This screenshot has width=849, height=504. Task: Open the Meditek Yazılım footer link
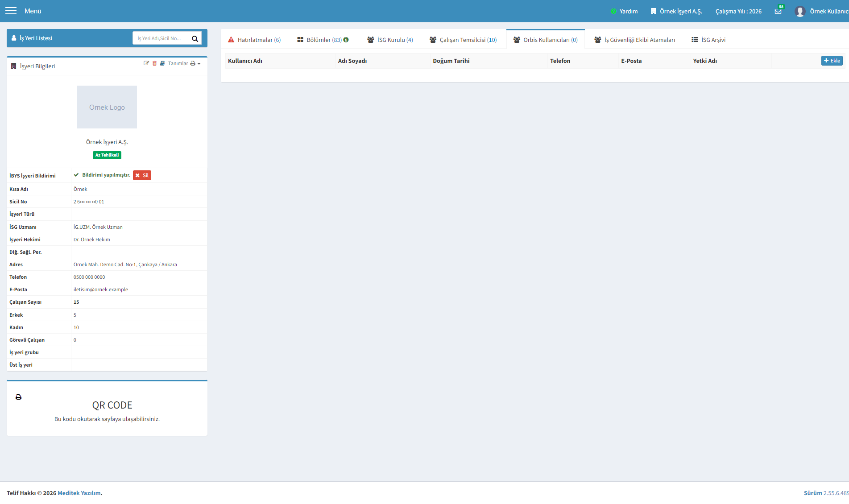point(79,493)
